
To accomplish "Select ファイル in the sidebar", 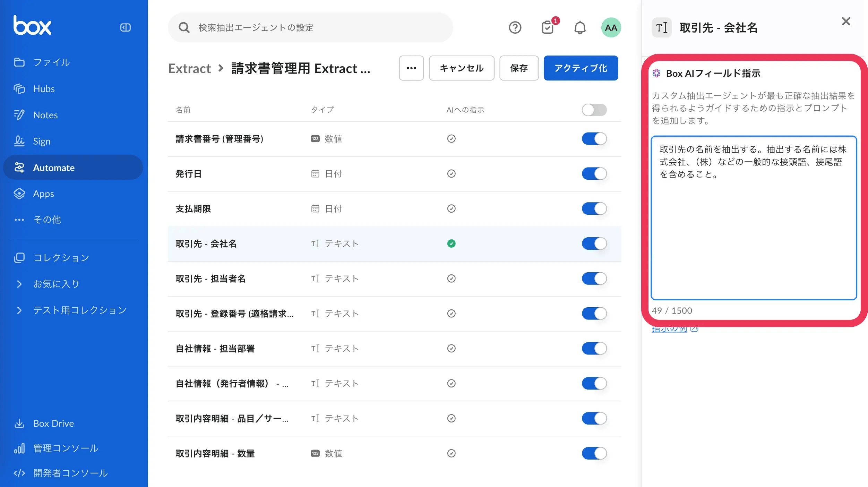I will [51, 62].
